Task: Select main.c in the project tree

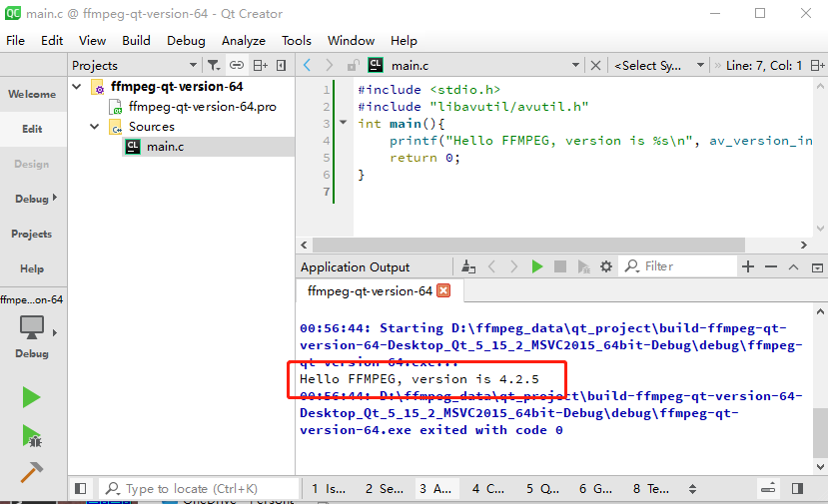Action: point(165,147)
